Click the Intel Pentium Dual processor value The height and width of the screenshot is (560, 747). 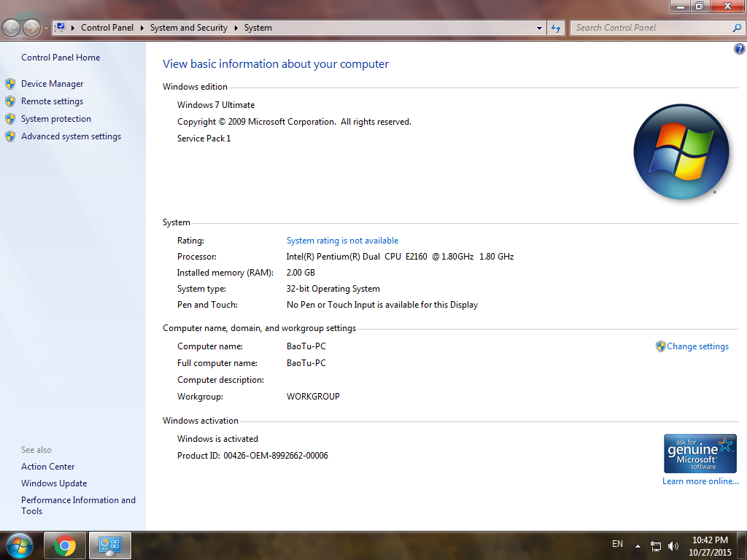[400, 257]
